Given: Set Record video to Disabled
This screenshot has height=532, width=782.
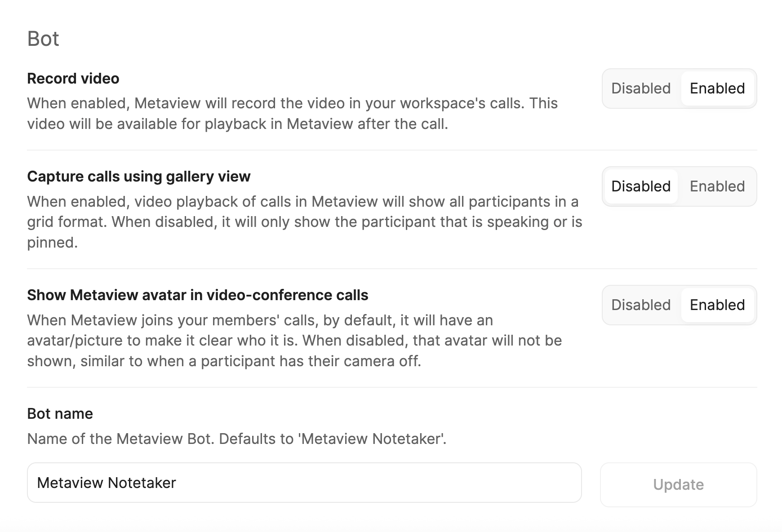Looking at the screenshot, I should pyautogui.click(x=641, y=89).
